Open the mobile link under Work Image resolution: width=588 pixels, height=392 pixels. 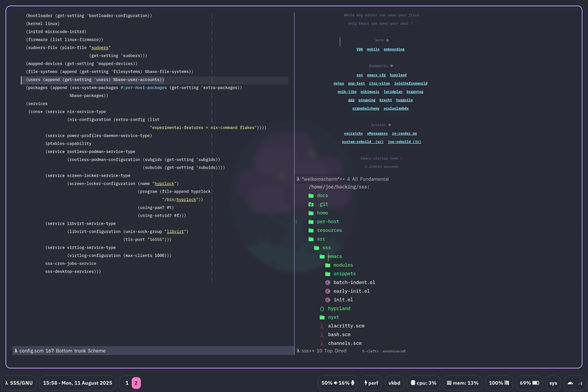coord(373,49)
